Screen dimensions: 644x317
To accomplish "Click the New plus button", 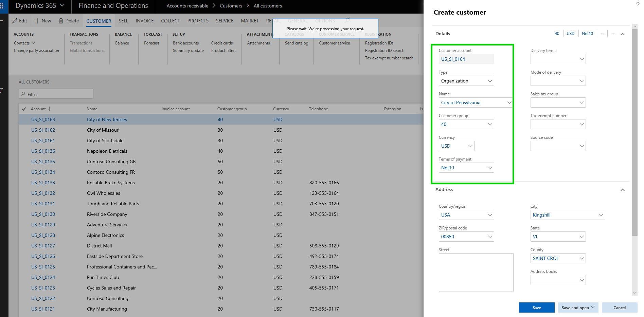I will tap(43, 21).
